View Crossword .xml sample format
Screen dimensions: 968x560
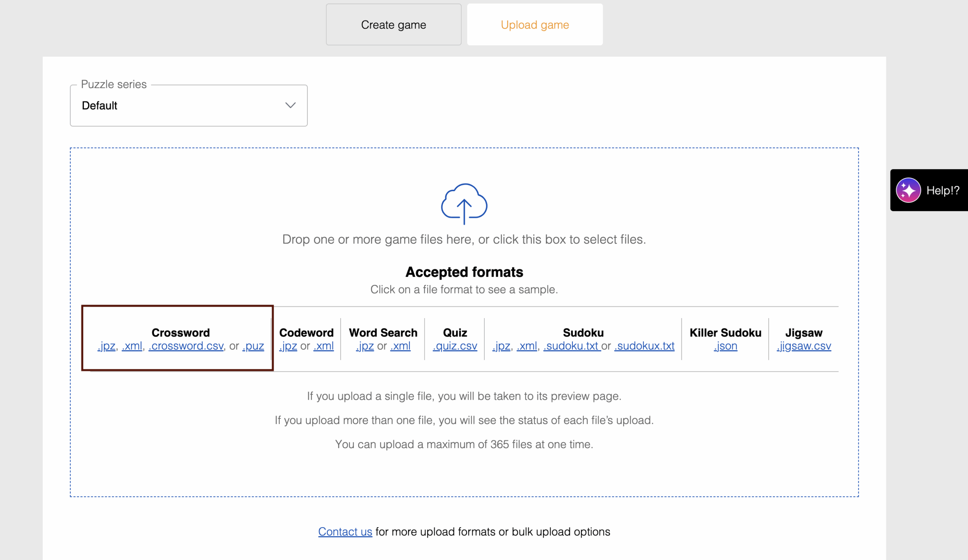(x=132, y=346)
